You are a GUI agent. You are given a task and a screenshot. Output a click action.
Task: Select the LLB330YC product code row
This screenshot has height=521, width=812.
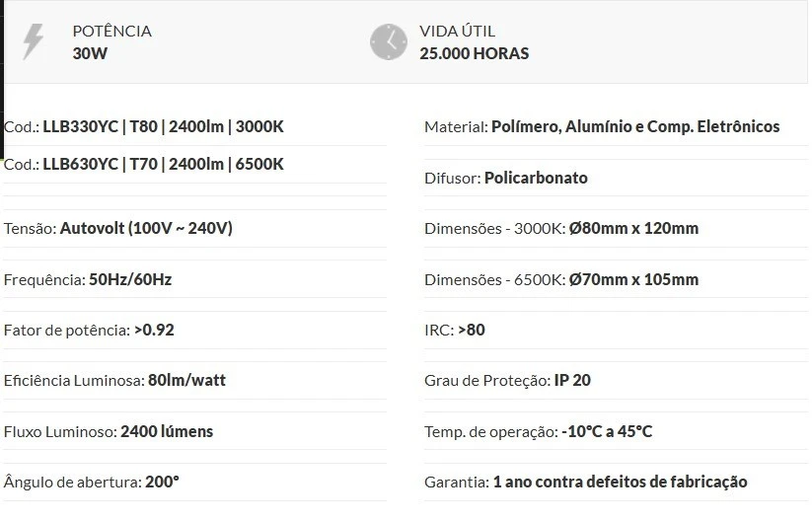coord(144,126)
